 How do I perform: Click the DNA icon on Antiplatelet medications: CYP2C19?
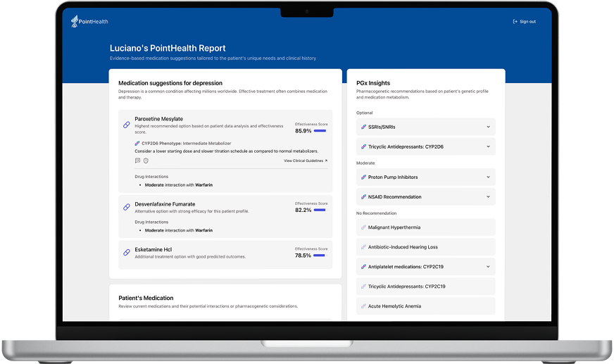click(x=363, y=267)
